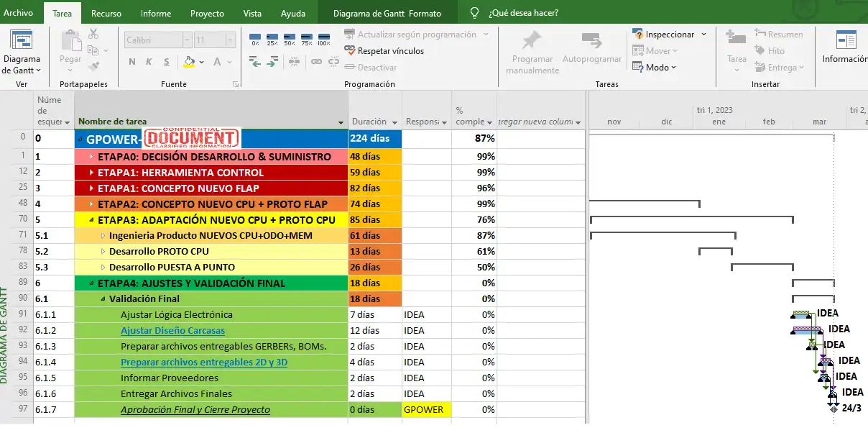Screen dimensions: 868x433
Task: Click the insert Hito button
Action: [770, 51]
